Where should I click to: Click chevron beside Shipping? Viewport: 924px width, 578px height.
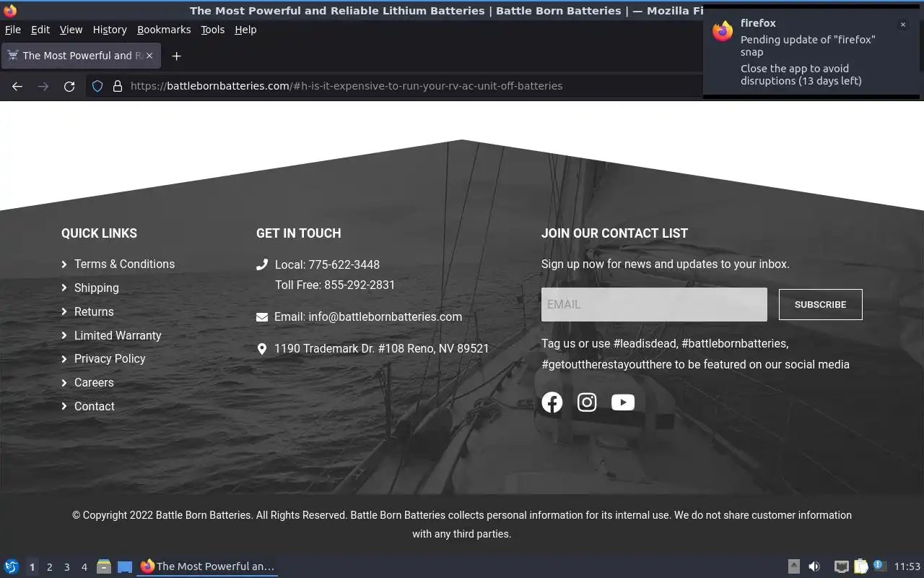pos(64,288)
